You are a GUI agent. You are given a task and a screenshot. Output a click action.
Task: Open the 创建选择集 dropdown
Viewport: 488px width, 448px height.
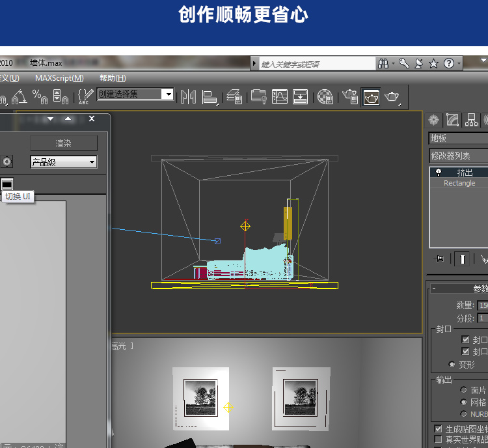tap(169, 94)
